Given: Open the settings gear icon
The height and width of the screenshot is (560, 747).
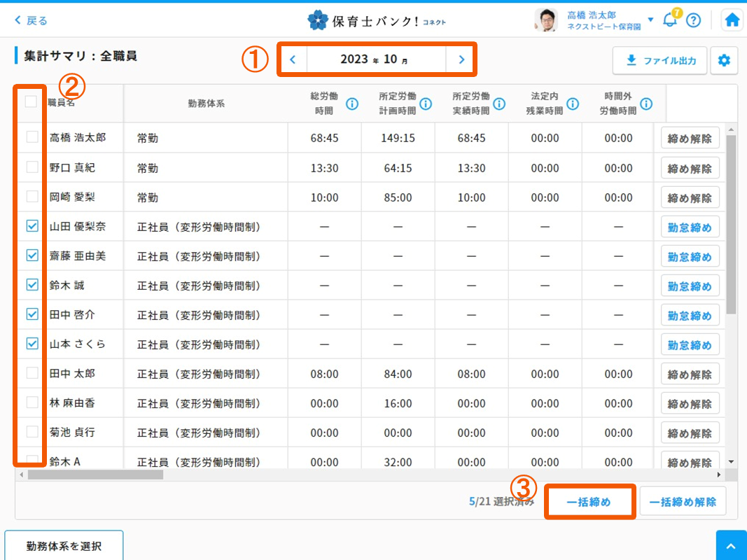Looking at the screenshot, I should point(724,61).
